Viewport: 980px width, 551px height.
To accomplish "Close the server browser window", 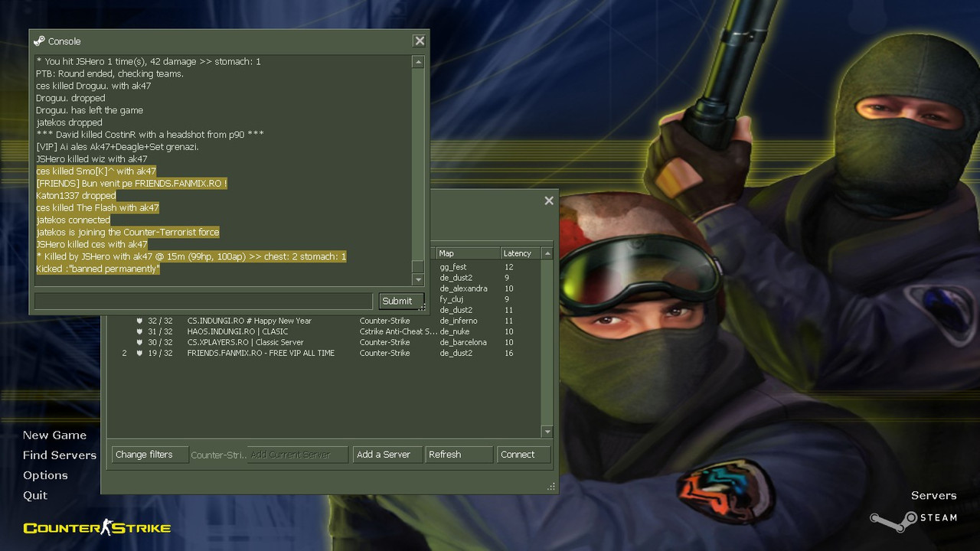I will tap(549, 201).
